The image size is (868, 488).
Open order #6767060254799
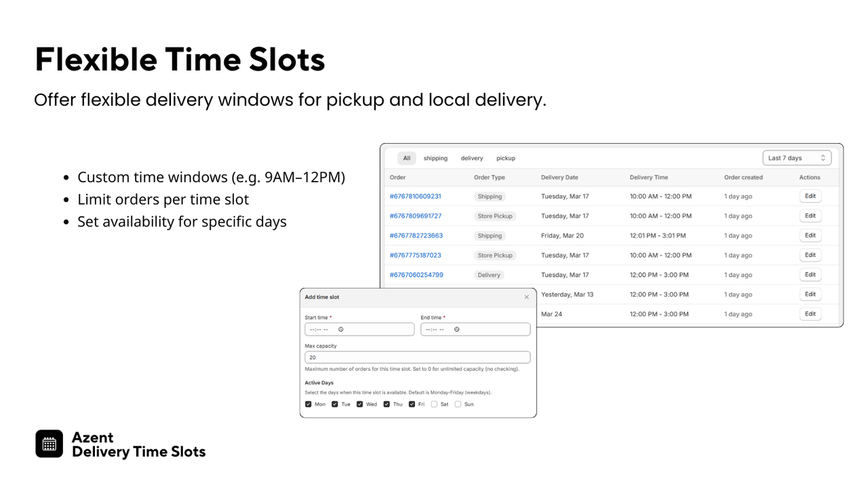416,274
